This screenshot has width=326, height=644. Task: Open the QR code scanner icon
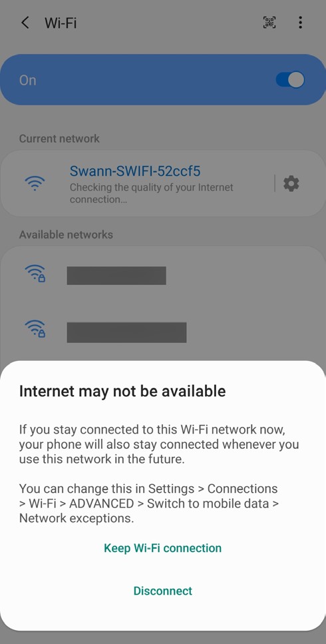(269, 23)
